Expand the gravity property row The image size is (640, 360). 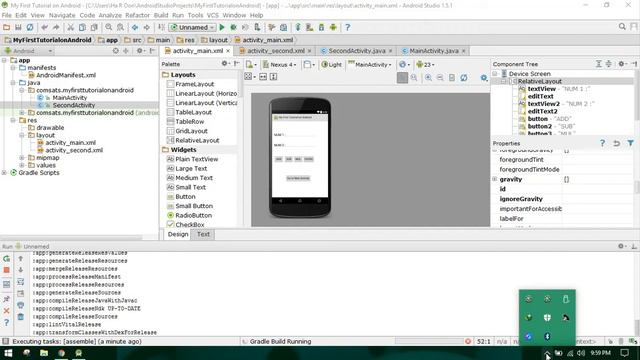coord(495,179)
